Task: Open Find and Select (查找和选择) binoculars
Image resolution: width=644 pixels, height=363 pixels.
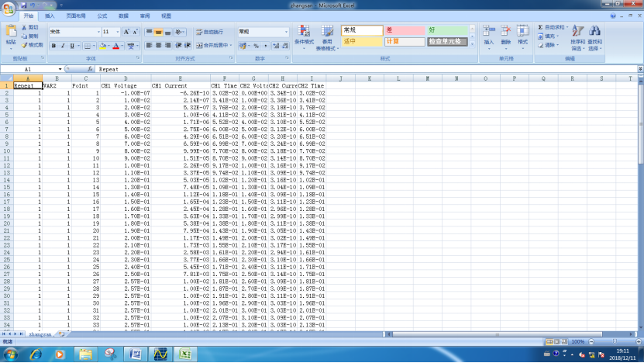Action: click(x=594, y=37)
